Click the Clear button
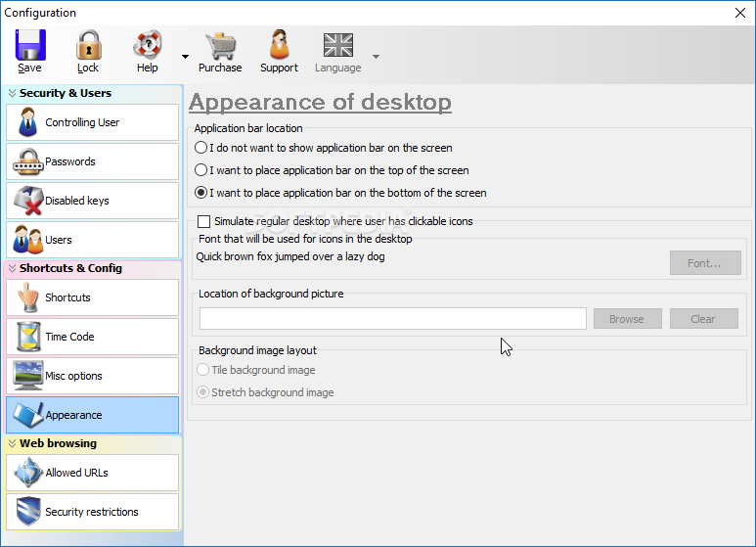 coord(704,319)
